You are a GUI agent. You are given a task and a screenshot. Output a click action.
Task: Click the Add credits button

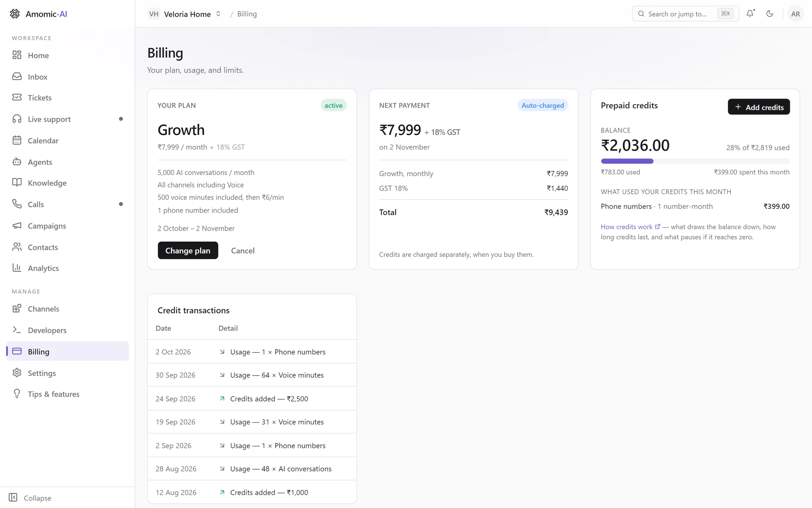pos(759,107)
